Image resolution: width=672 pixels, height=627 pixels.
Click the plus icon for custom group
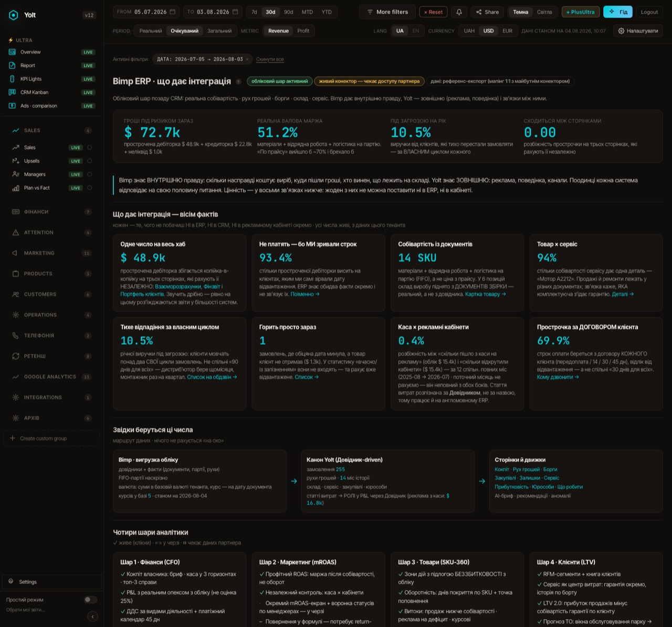click(13, 438)
